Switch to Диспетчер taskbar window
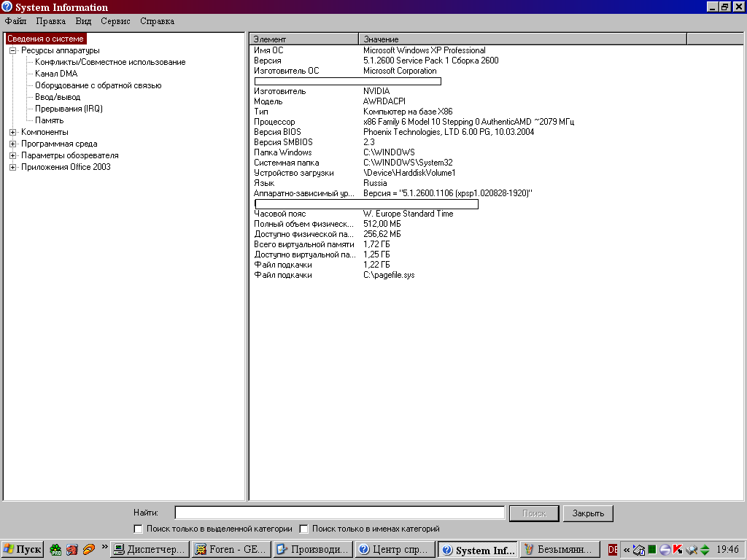 [149, 550]
